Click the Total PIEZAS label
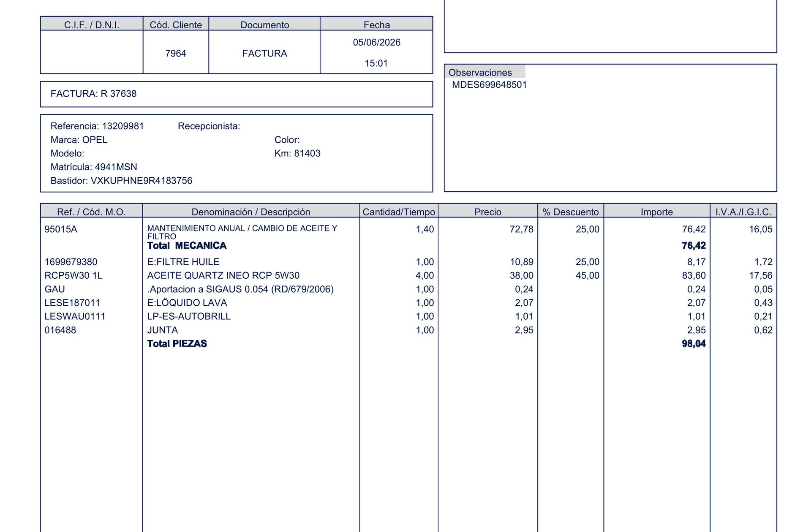The width and height of the screenshot is (811, 532). [x=177, y=344]
